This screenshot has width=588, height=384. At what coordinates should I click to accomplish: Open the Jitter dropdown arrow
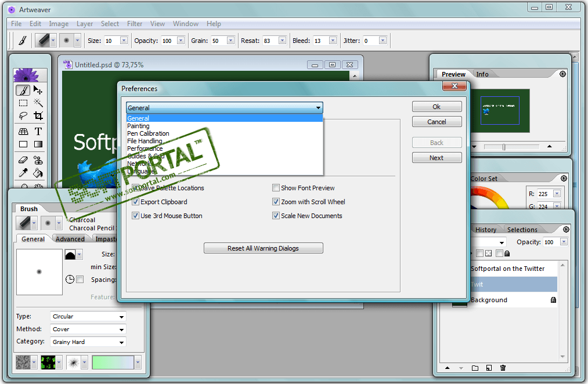(383, 41)
